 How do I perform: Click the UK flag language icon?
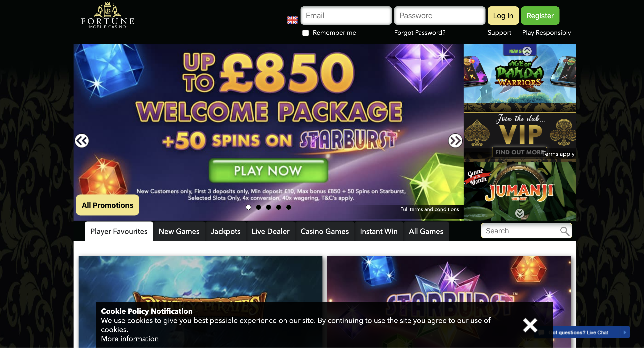point(292,20)
